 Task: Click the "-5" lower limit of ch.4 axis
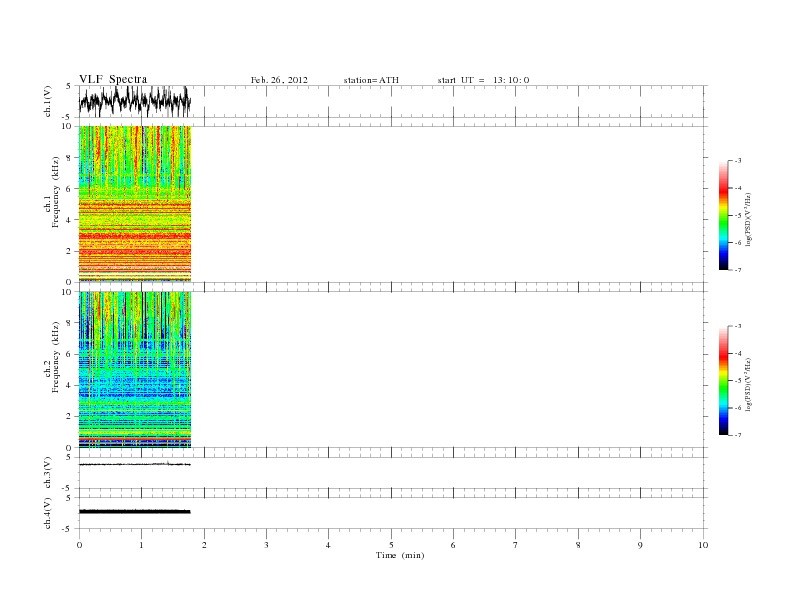(68, 529)
